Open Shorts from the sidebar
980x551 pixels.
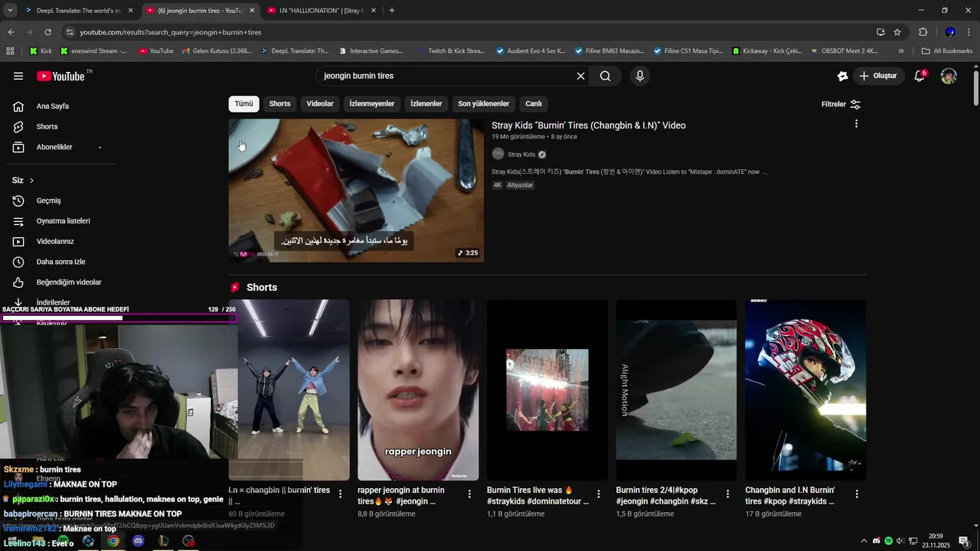click(47, 126)
